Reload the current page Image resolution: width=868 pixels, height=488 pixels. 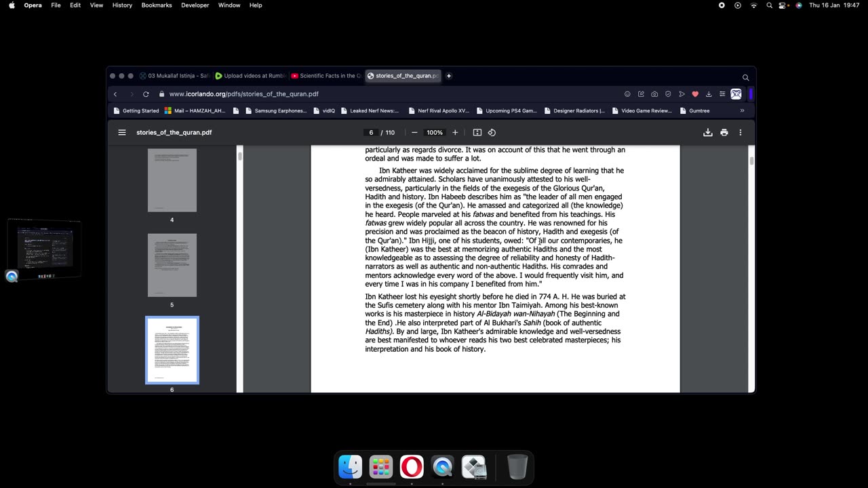point(146,94)
